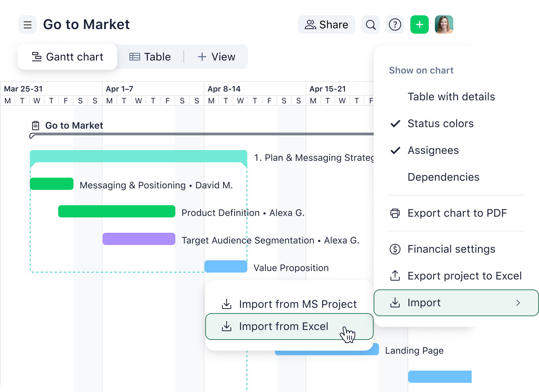Open the help question mark icon
539x392 pixels.
point(395,24)
